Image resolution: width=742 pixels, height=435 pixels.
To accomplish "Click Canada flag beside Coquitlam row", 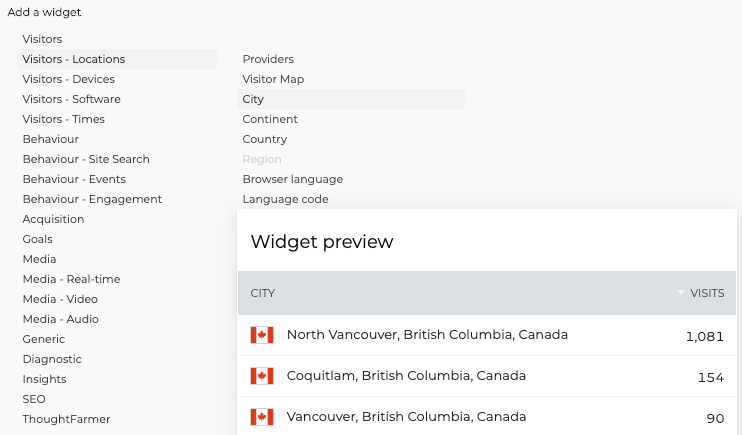I will tap(262, 376).
